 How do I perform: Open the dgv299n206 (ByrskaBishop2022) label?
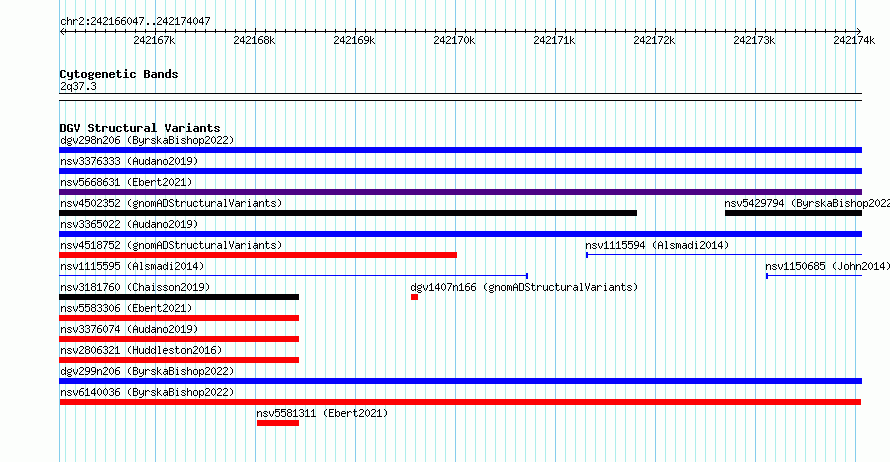[147, 371]
